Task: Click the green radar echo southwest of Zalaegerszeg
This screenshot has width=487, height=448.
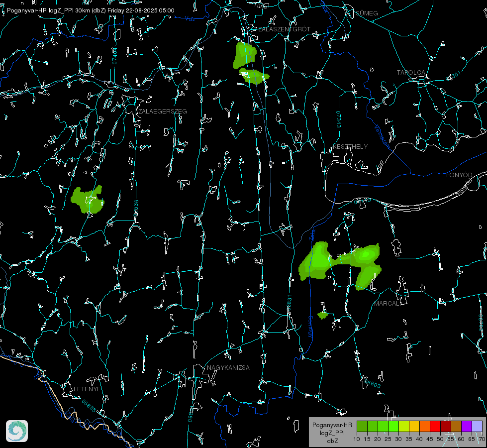Action: coord(88,200)
